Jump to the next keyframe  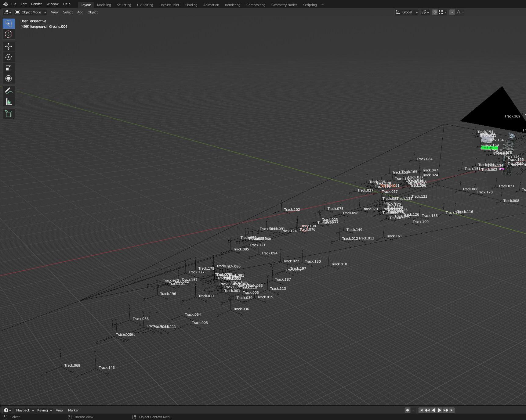tap(446, 410)
